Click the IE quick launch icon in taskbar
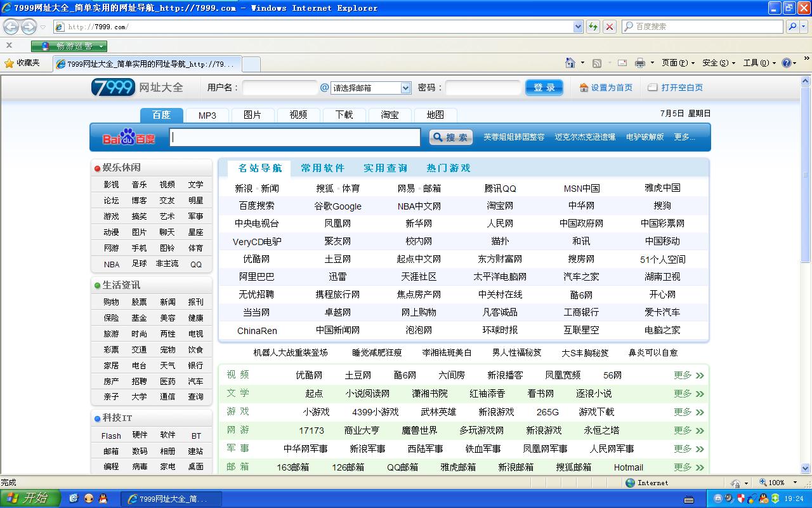This screenshot has width=812, height=508. click(x=74, y=498)
